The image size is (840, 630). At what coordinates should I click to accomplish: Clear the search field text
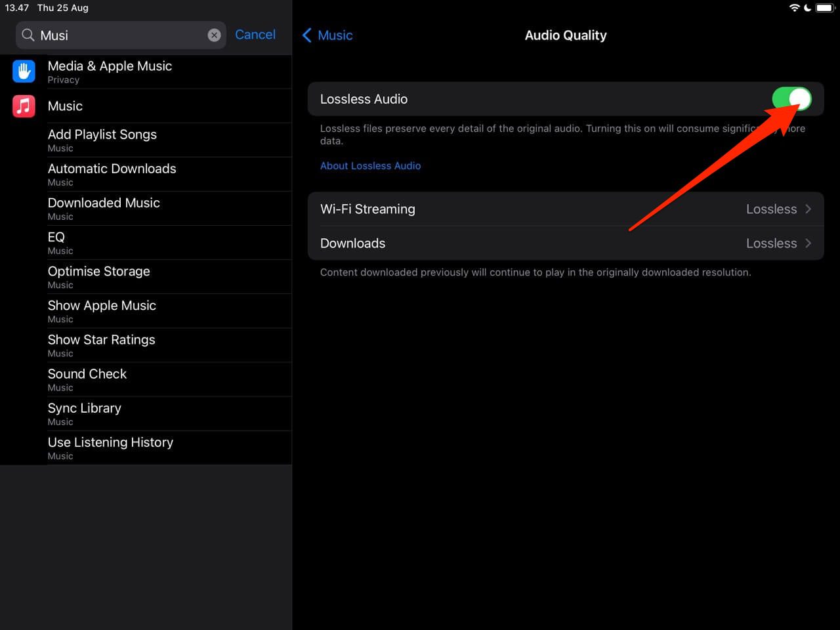click(x=214, y=35)
